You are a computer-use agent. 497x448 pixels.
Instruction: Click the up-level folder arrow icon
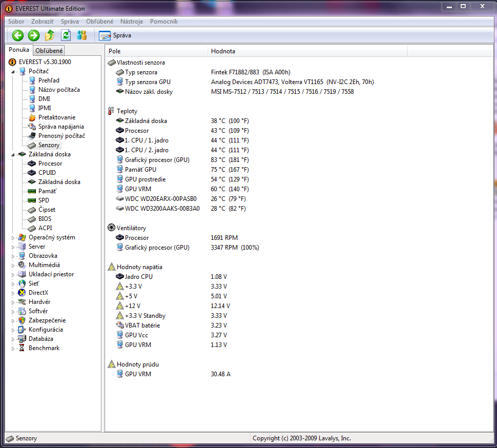(50, 35)
